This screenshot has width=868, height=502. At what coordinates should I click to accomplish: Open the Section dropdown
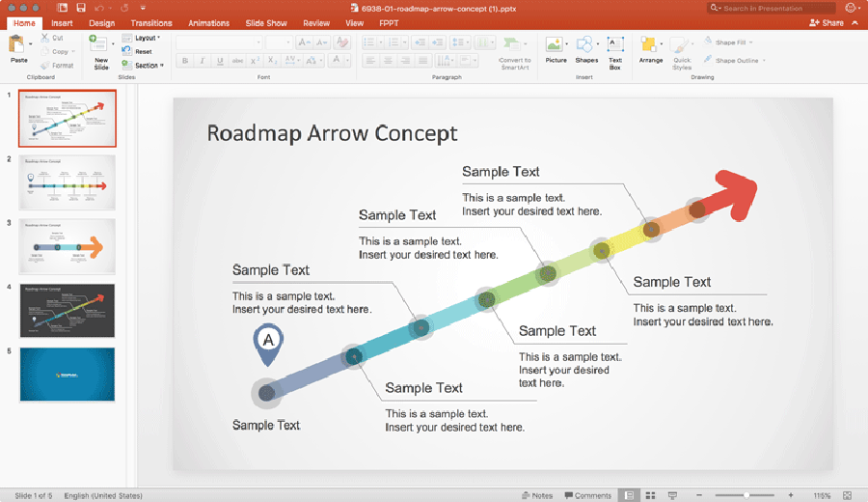click(144, 66)
